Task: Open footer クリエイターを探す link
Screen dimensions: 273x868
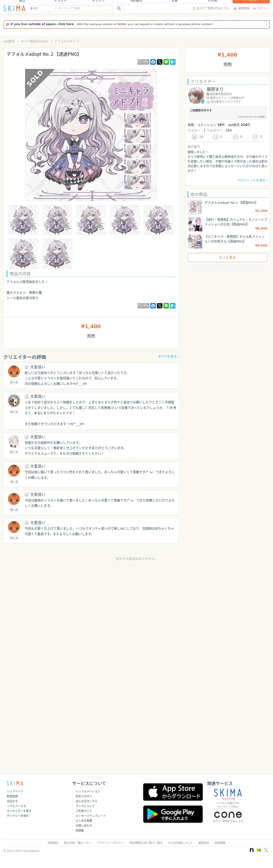Action: [x=19, y=811]
